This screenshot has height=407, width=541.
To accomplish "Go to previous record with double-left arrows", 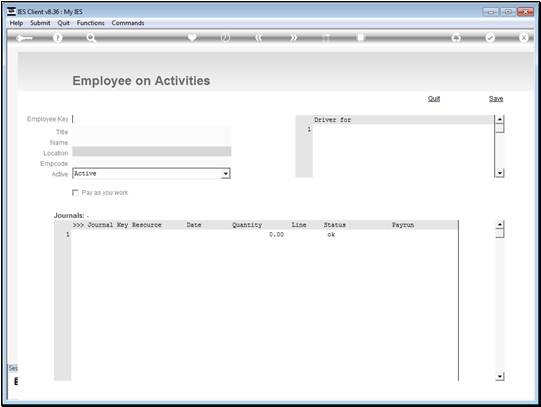I will point(259,38).
